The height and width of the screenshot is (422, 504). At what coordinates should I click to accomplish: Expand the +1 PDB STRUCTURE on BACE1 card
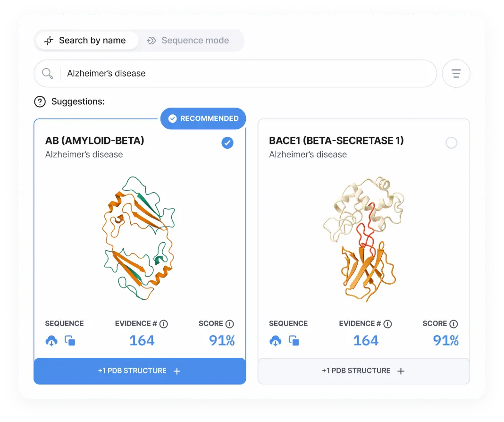coord(364,371)
